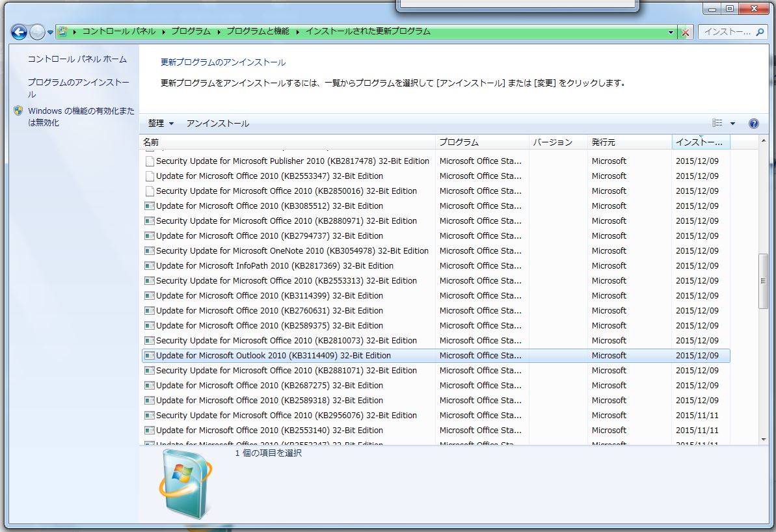The height and width of the screenshot is (532, 776).
Task: Click プログラム breadcrumb segment
Action: coord(191,31)
